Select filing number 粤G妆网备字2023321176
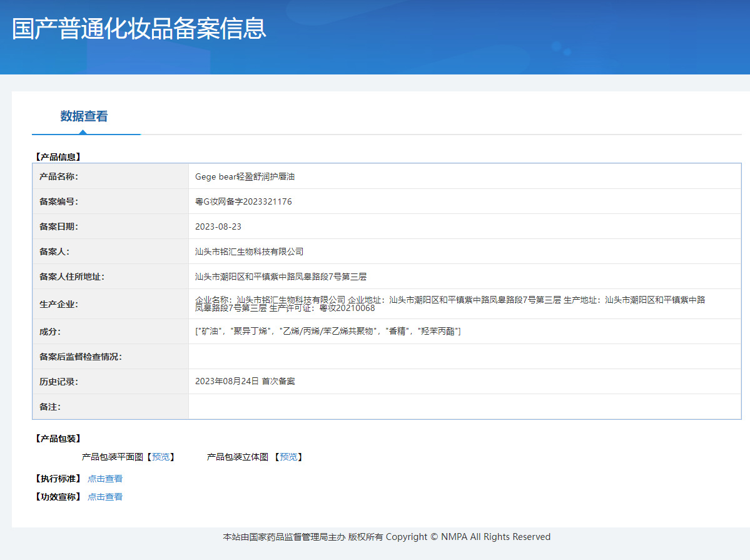 (243, 201)
